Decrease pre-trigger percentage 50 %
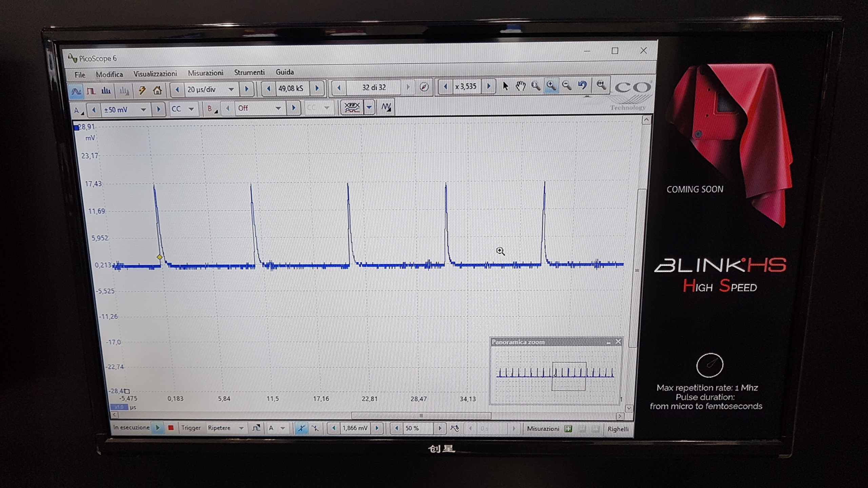The height and width of the screenshot is (488, 868). 396,428
